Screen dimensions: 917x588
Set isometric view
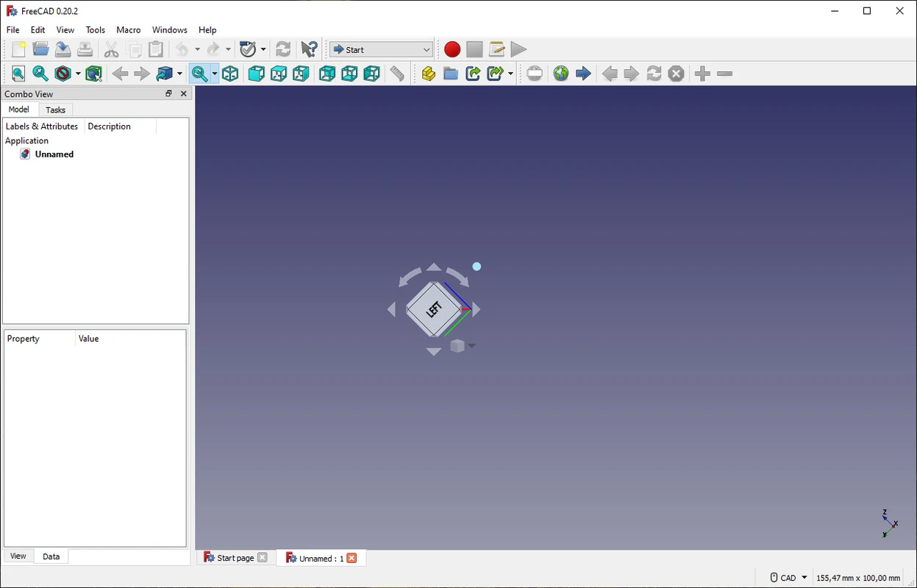(x=230, y=73)
